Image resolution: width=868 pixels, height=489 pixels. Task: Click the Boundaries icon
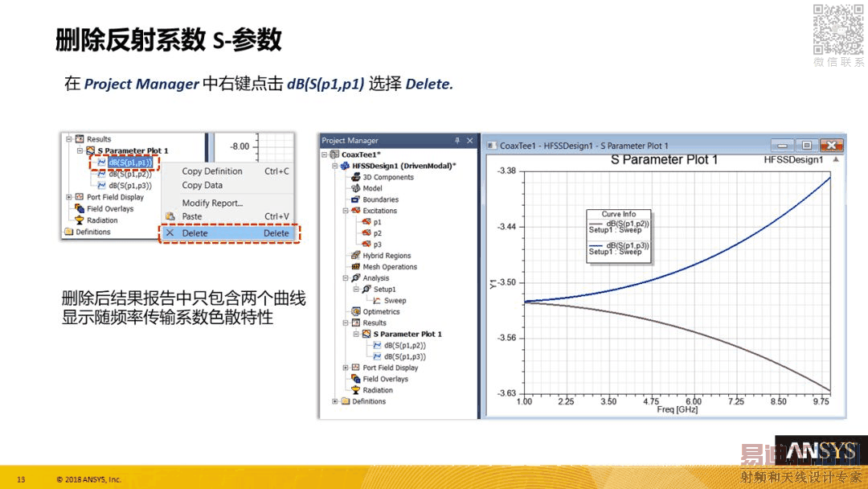(356, 199)
